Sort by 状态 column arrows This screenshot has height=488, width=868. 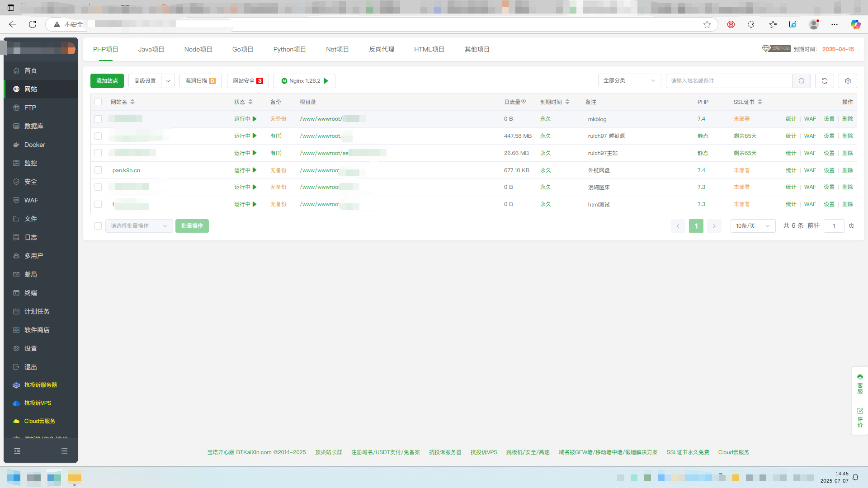[250, 102]
